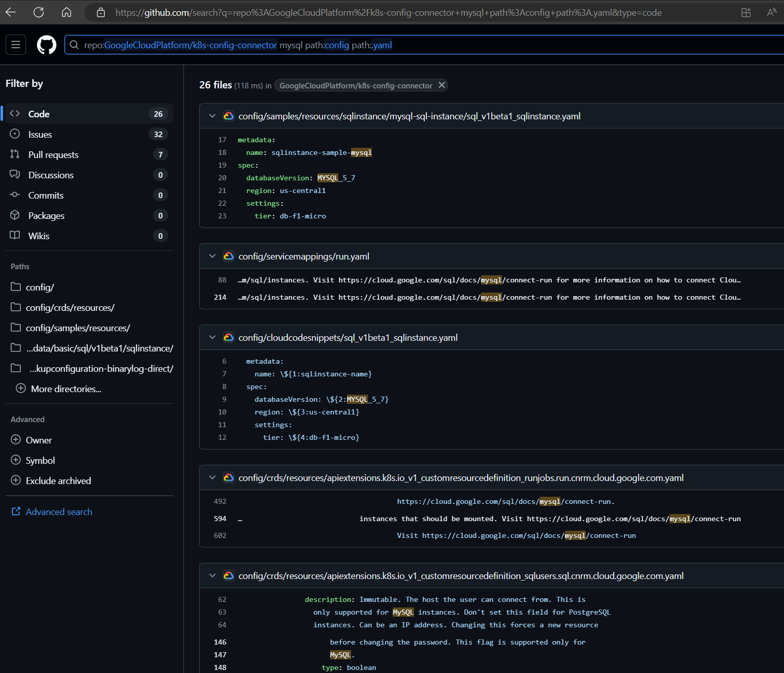This screenshot has width=784, height=673.
Task: Jump to line 88 in run.yaml
Action: click(222, 280)
